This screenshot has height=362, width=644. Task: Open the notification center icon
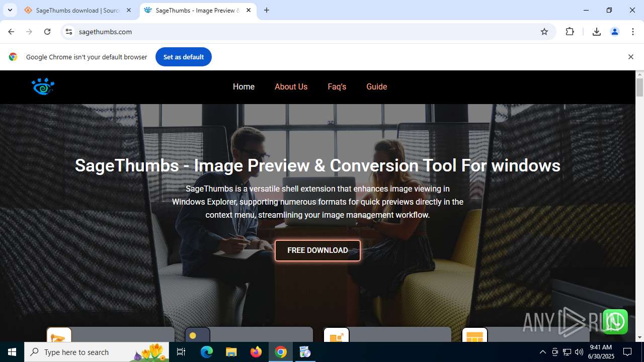coord(628,352)
